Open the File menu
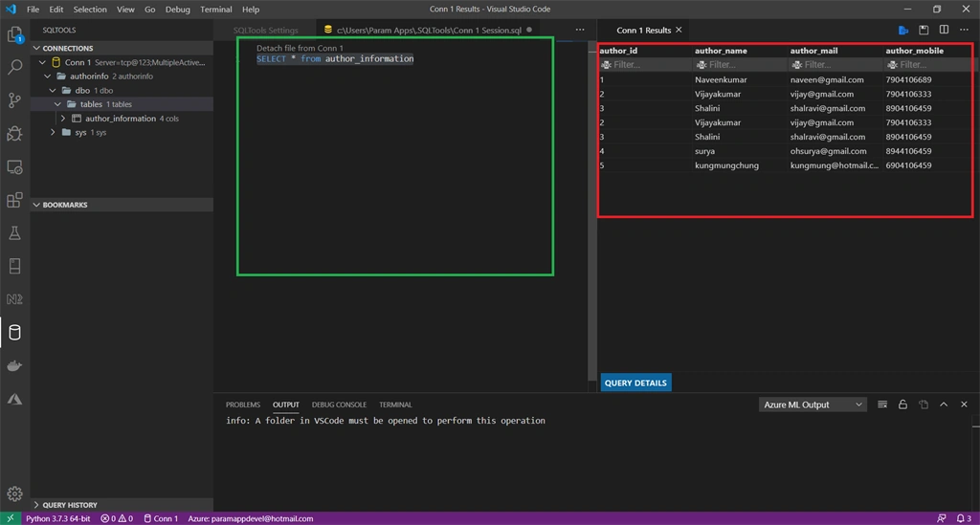This screenshot has height=525, width=980. (x=33, y=10)
